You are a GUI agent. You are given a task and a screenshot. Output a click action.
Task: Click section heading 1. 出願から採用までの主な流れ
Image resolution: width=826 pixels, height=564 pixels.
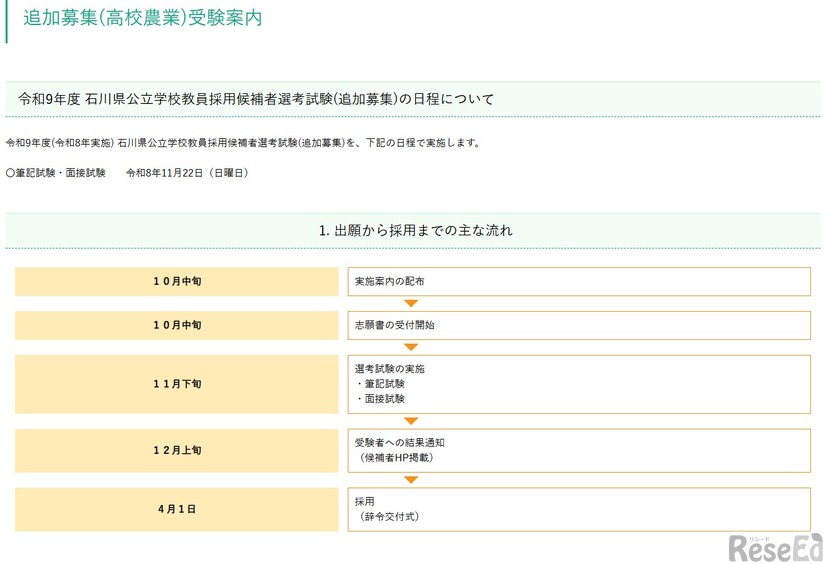[x=416, y=231]
